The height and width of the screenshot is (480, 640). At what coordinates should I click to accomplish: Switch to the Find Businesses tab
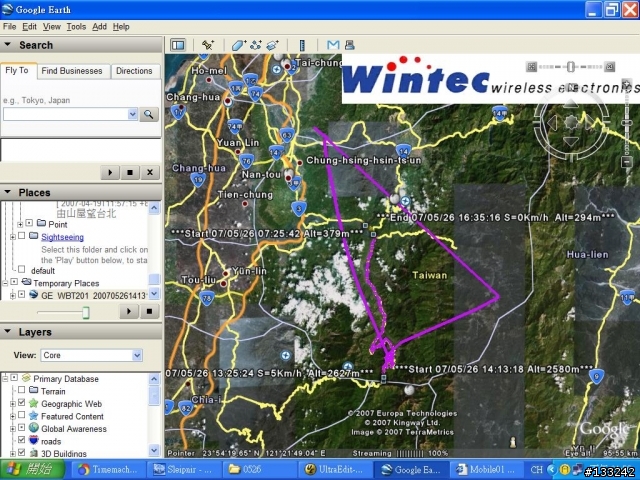72,71
